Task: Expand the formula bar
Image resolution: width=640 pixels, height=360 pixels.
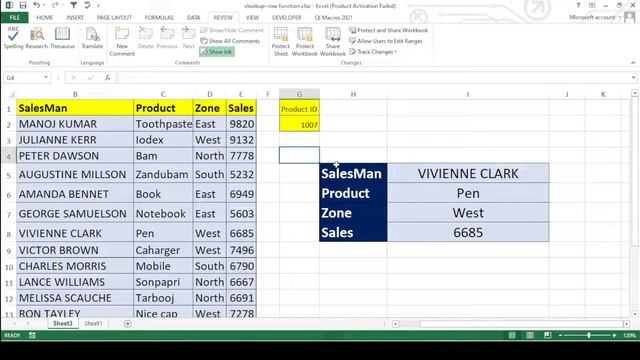Action: 633,78
